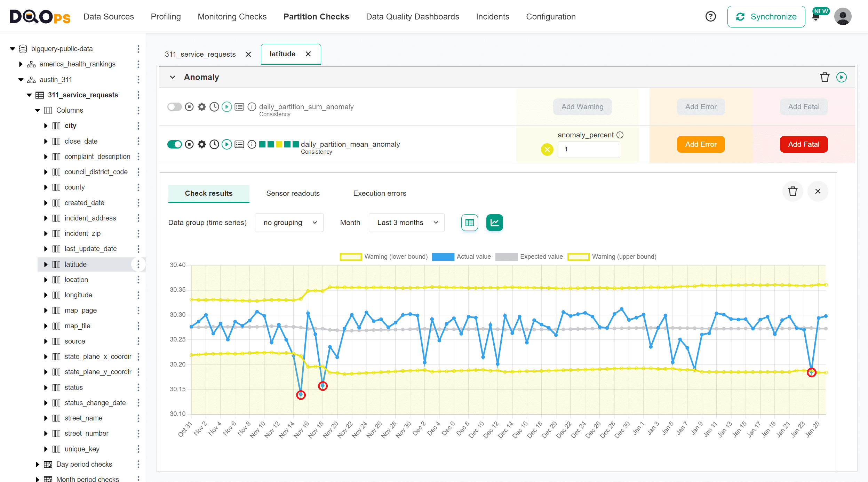Image resolution: width=868 pixels, height=482 pixels.
Task: Open settings for daily_partition_sum_anomaly check
Action: [201, 107]
